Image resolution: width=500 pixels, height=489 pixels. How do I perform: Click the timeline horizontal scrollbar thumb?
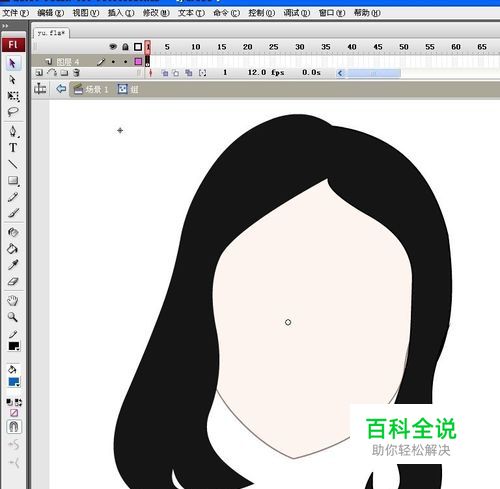(373, 73)
